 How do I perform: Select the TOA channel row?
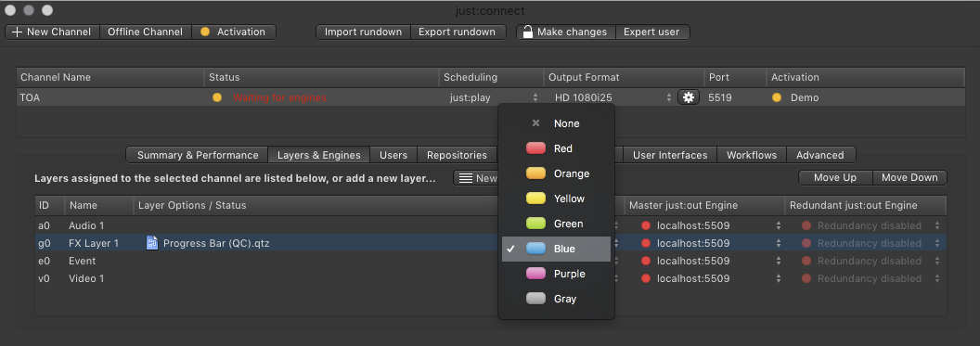(x=491, y=97)
